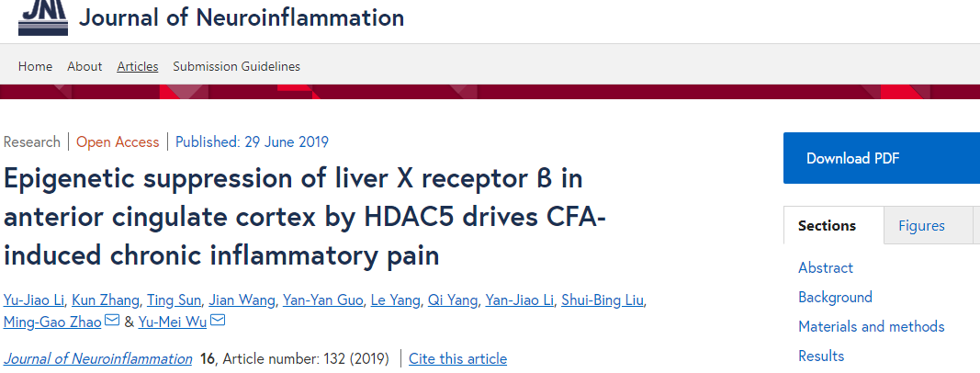Viewport: 980px width, 373px height.
Task: Click envelope icon next to Yu-Mei Wu
Action: [x=218, y=321]
